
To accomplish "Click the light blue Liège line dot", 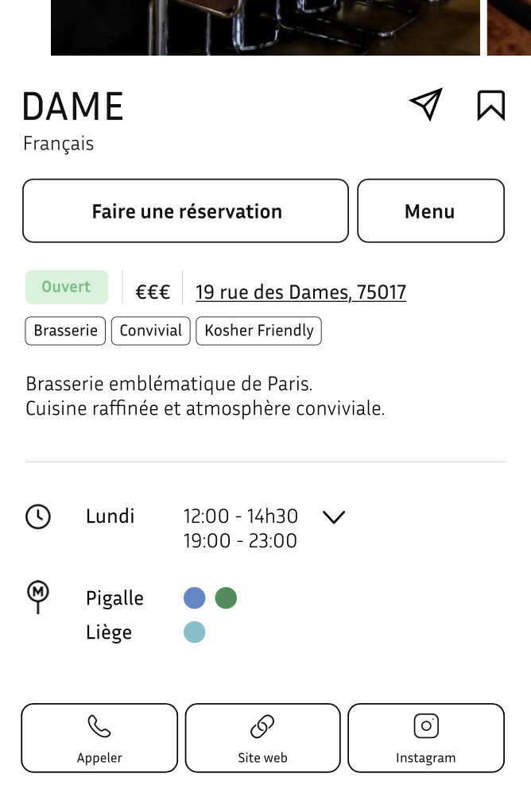I will [194, 632].
